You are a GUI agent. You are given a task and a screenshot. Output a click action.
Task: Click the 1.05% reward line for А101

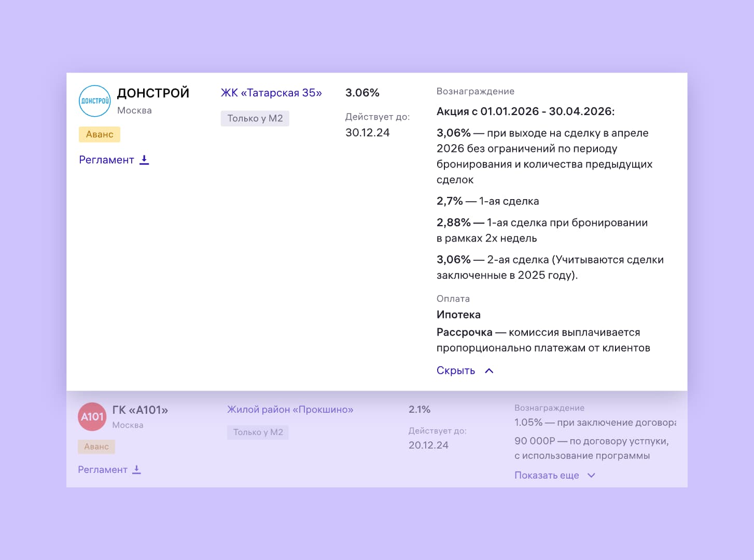(x=595, y=423)
